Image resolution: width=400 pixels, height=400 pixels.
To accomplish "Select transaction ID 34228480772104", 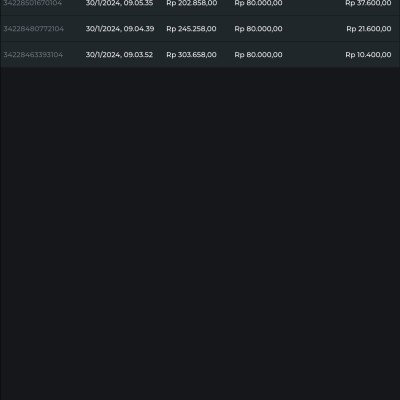I will tap(33, 29).
